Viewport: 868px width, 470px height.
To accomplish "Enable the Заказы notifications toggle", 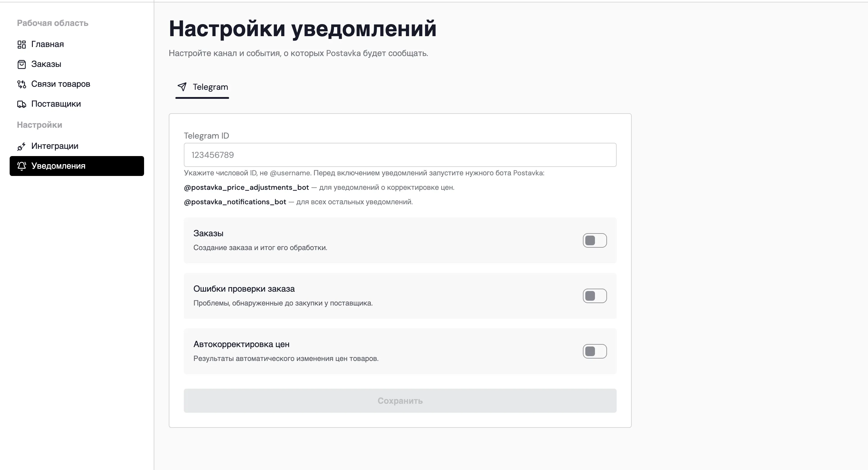I will (595, 240).
